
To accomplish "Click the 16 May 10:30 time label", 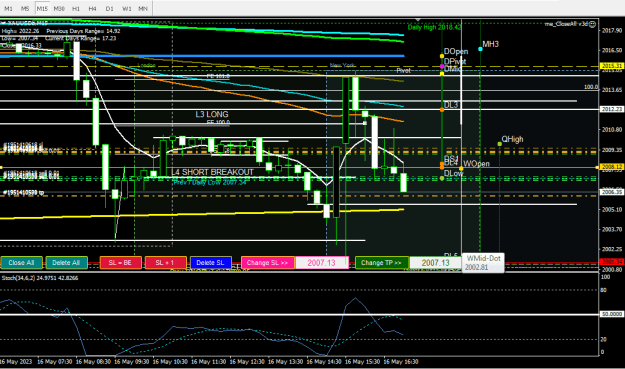I will pyautogui.click(x=170, y=362).
